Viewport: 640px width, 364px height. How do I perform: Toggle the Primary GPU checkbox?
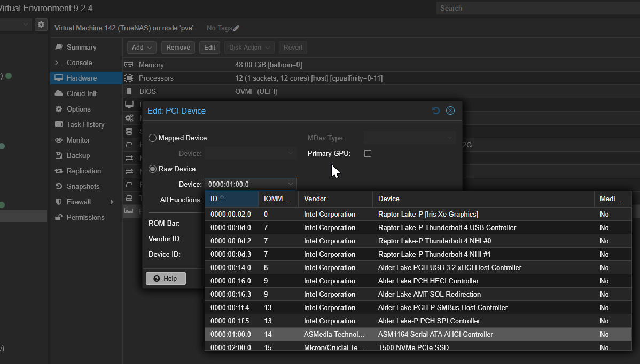pyautogui.click(x=368, y=154)
